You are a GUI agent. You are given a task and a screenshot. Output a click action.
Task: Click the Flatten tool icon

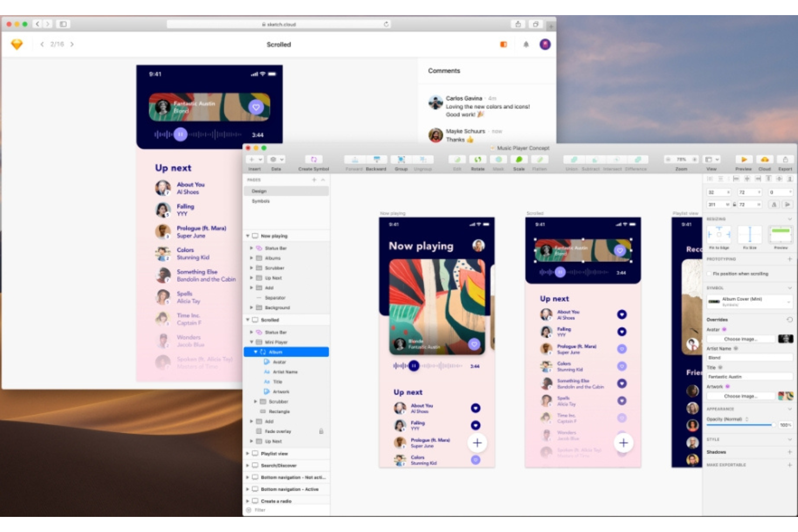(539, 160)
